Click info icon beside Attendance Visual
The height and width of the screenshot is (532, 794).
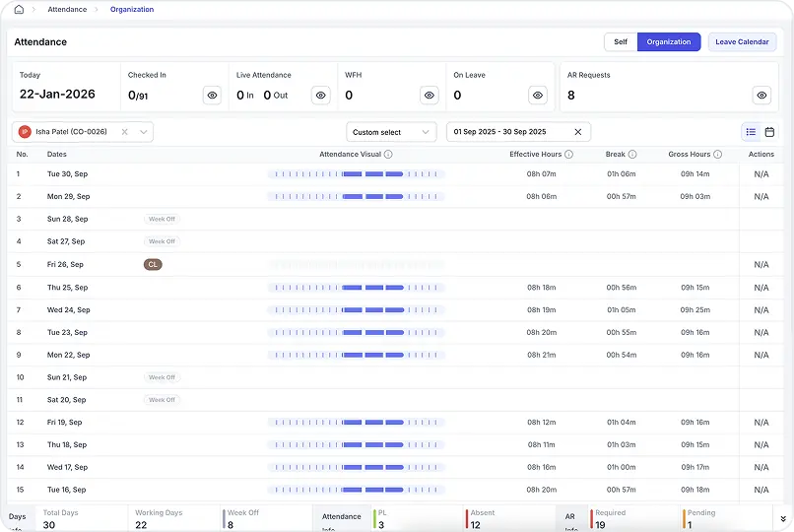388,155
